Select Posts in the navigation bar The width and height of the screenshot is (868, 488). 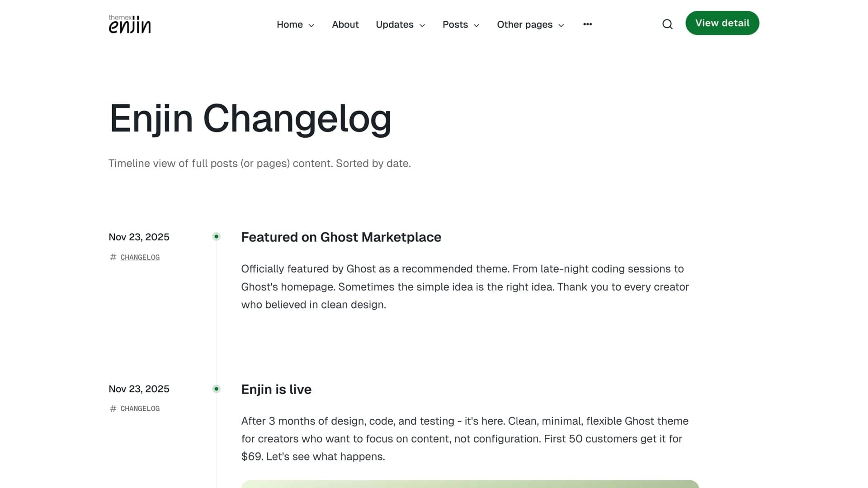point(455,24)
